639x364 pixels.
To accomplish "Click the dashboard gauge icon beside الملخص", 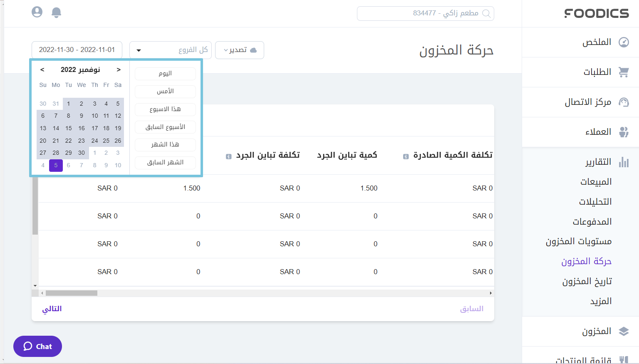I will (x=624, y=42).
